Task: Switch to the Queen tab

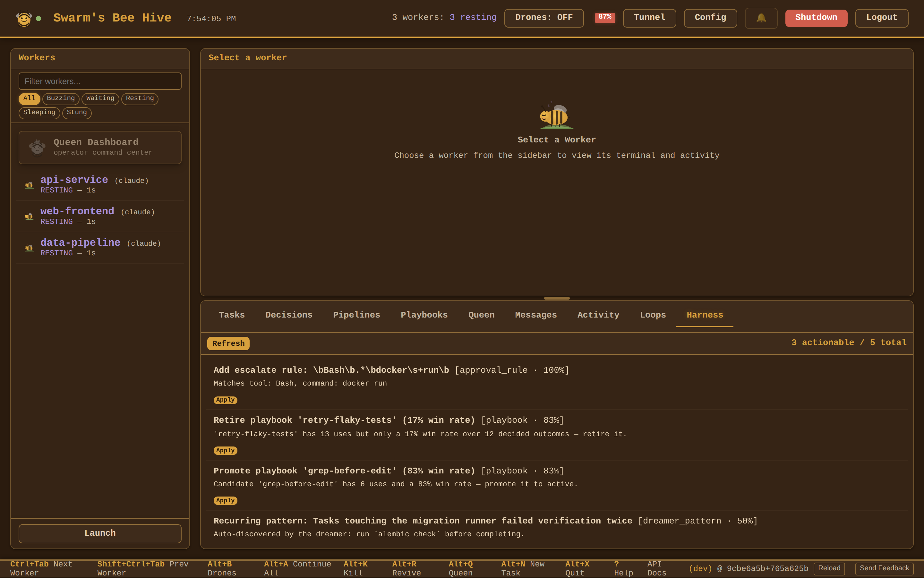Action: (x=481, y=315)
